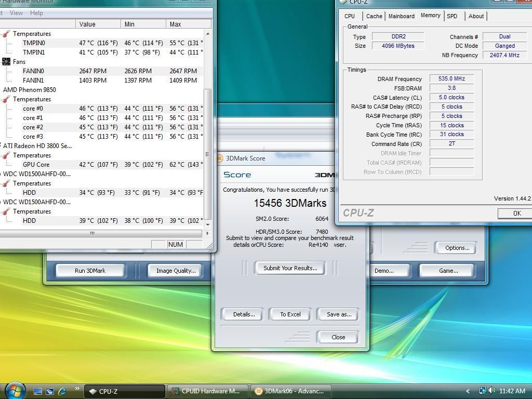Image resolution: width=532 pixels, height=399 pixels.
Task: Click OK in the CPU-Z window
Action: coord(517,214)
